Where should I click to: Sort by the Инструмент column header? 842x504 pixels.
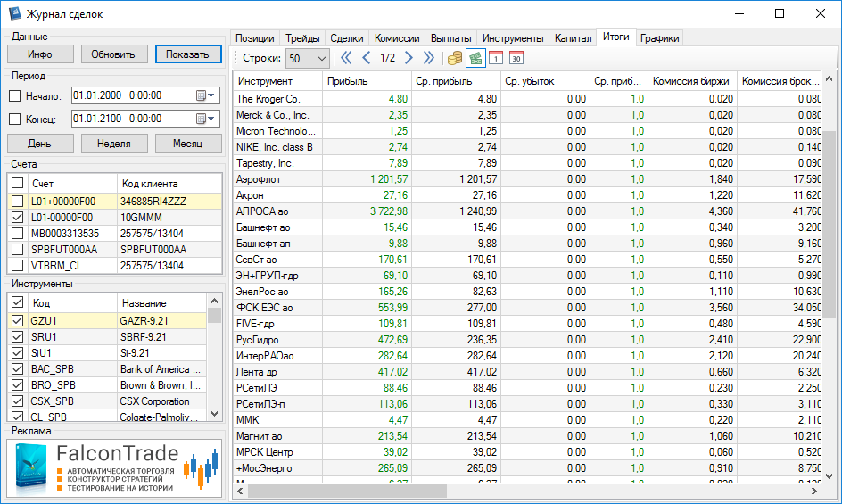[x=277, y=81]
